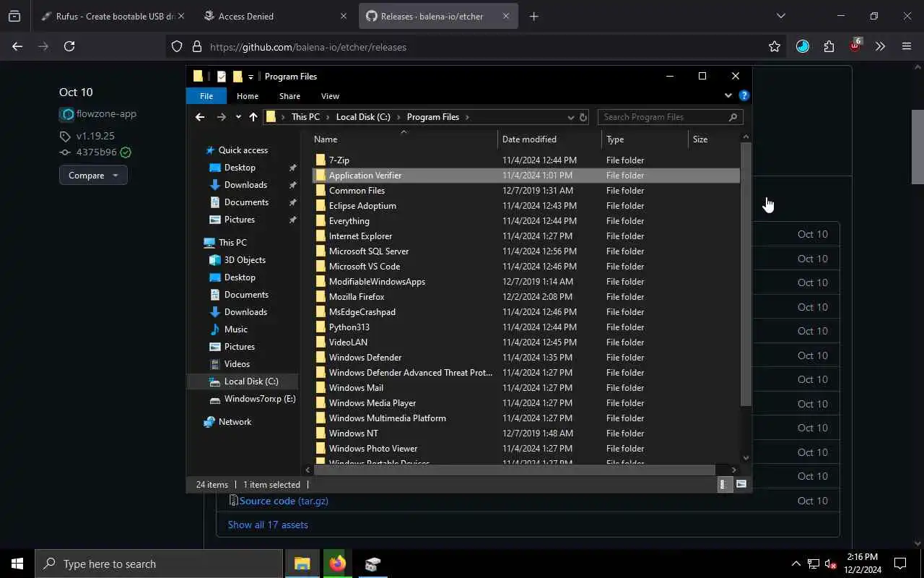Open Firefox View icon in tab bar

pyautogui.click(x=14, y=16)
